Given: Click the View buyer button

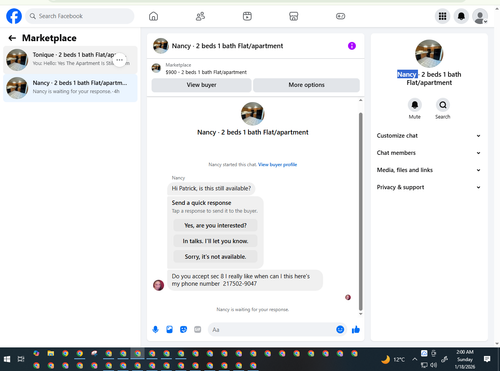Looking at the screenshot, I should 201,85.
